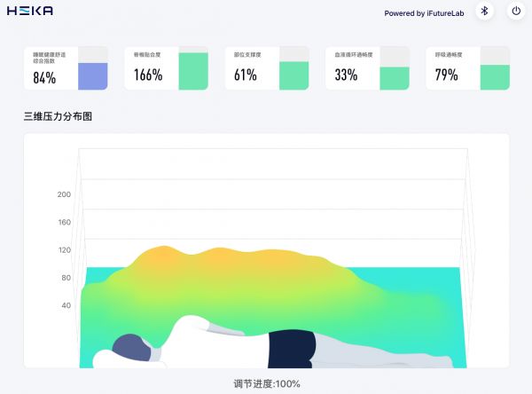Select the 睡眠健康舒适综合指数 label
The width and height of the screenshot is (532, 394).
point(51,58)
